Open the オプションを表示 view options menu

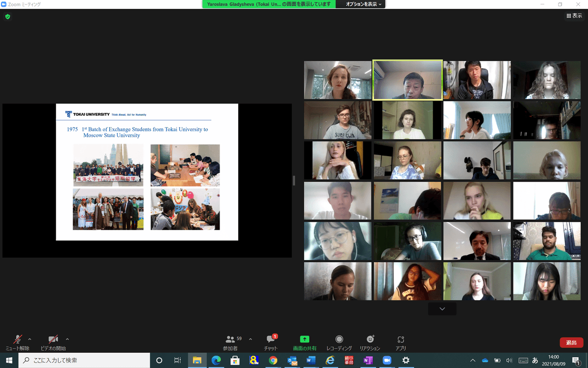pyautogui.click(x=365, y=4)
